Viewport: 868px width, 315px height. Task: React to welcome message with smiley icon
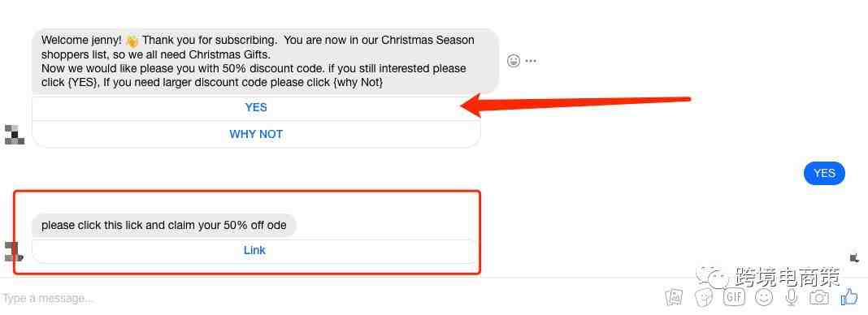click(514, 61)
